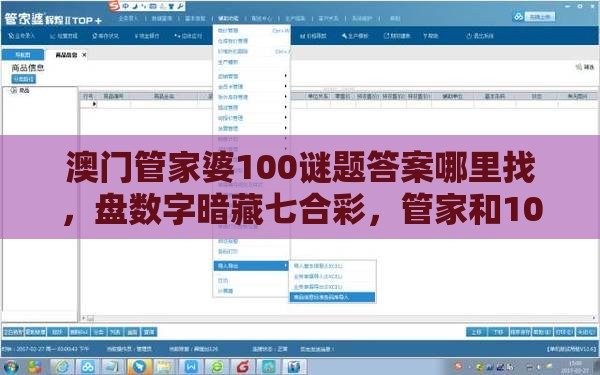Open the Sogou skin shirt icon
Viewport: 600px width, 375px height.
click(171, 6)
